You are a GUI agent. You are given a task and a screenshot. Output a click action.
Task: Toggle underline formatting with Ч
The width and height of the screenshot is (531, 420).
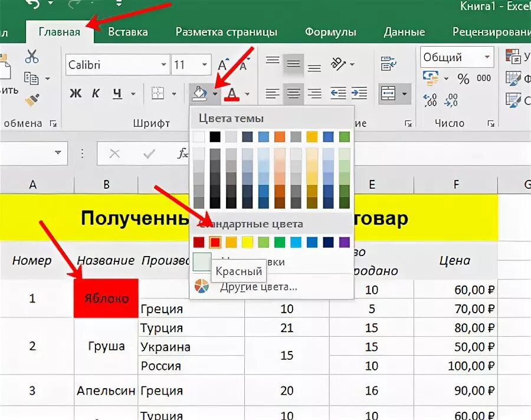tap(117, 93)
